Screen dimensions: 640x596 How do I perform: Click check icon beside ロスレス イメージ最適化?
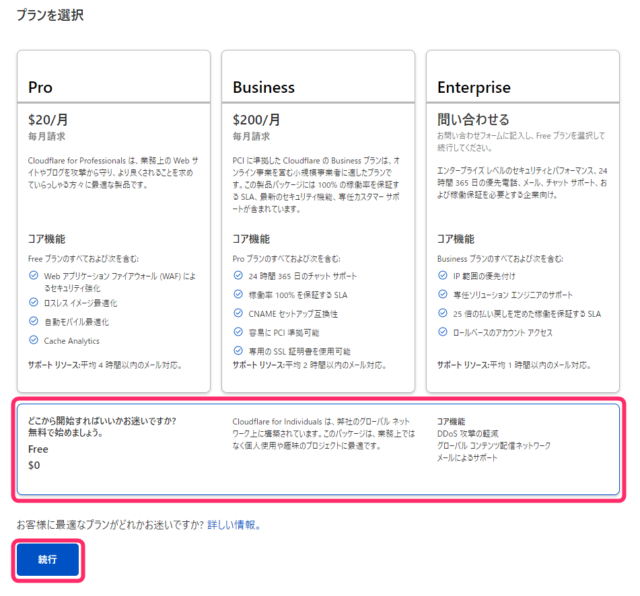click(33, 302)
